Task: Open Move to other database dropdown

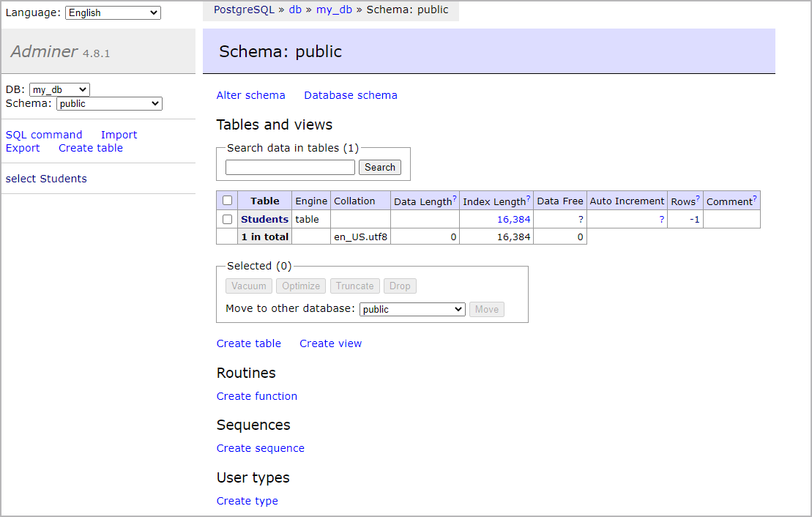Action: pyautogui.click(x=412, y=309)
